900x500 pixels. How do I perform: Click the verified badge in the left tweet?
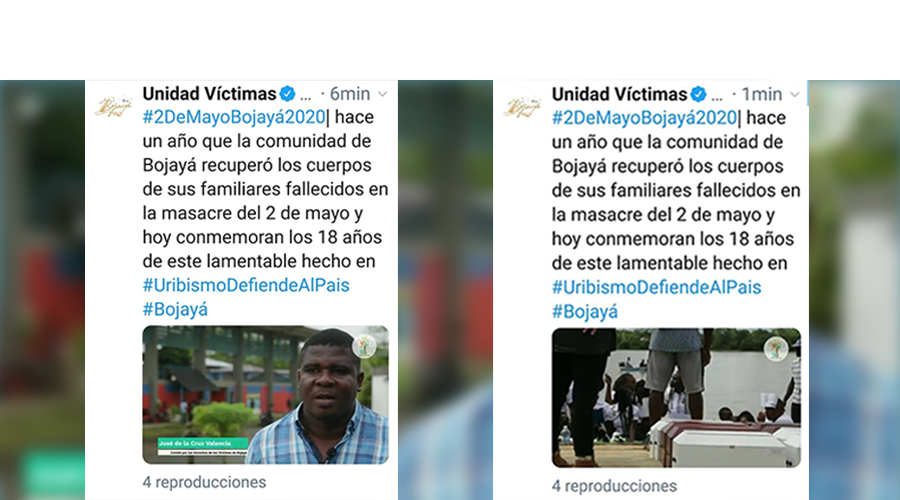click(288, 94)
